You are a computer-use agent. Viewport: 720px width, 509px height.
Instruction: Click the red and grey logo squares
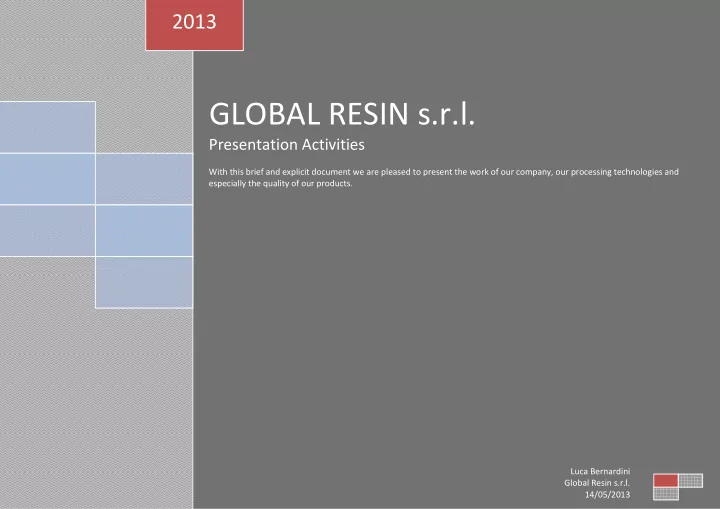pyautogui.click(x=678, y=487)
